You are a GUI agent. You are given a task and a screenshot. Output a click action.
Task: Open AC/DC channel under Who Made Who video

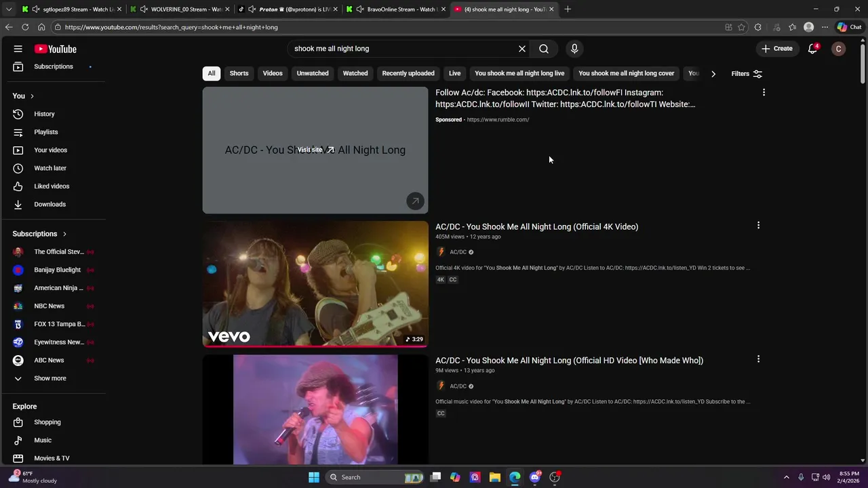(458, 386)
